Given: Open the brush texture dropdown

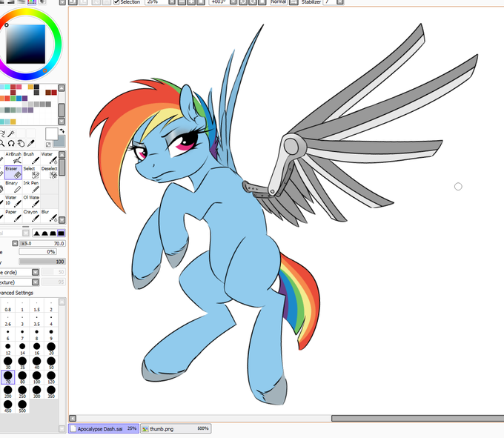Looking at the screenshot, I should pos(36,282).
